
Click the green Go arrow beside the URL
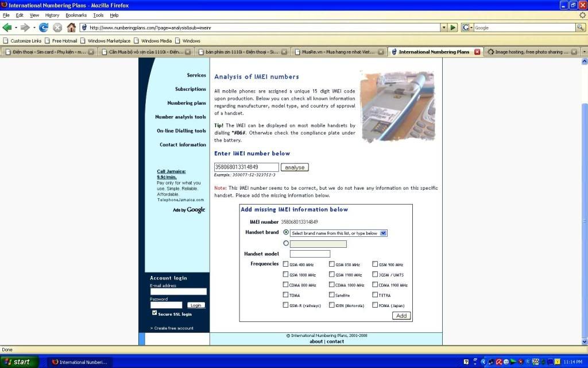click(x=453, y=28)
